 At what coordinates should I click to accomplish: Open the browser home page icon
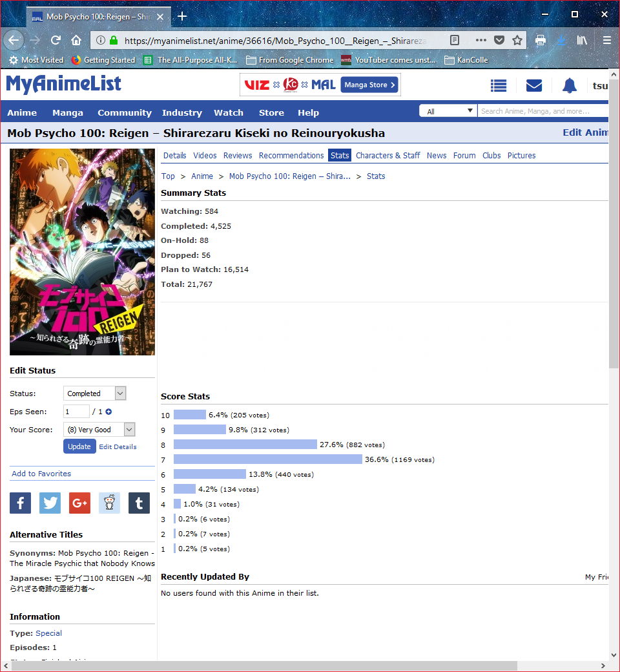[x=76, y=40]
